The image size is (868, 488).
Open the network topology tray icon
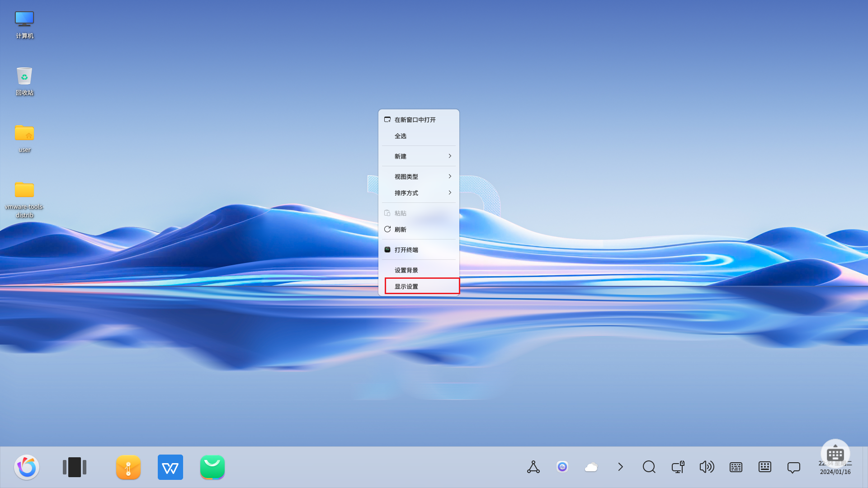[533, 467]
